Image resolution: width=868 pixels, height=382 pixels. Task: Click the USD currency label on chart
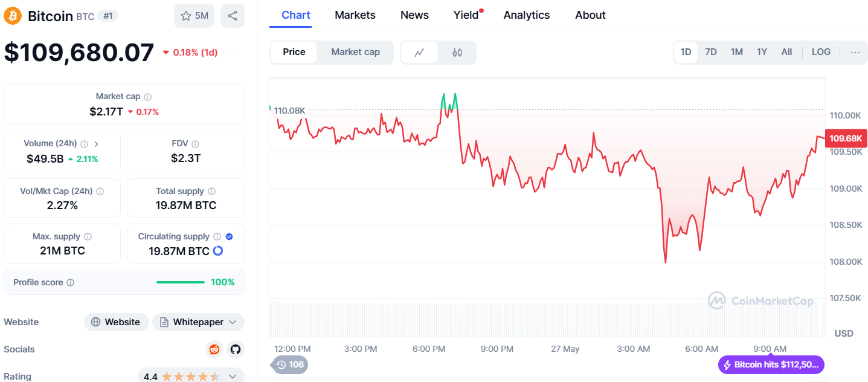click(x=844, y=334)
